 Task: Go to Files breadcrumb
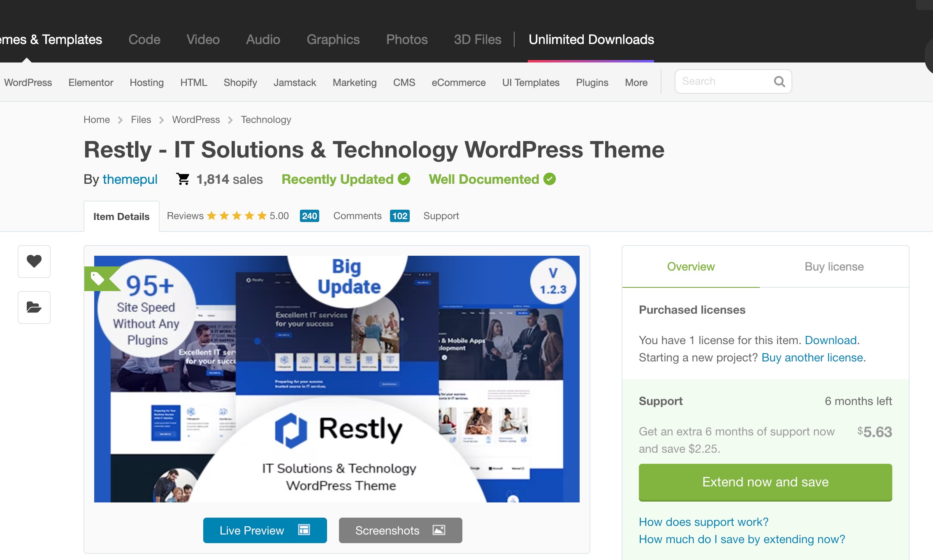[x=141, y=120]
